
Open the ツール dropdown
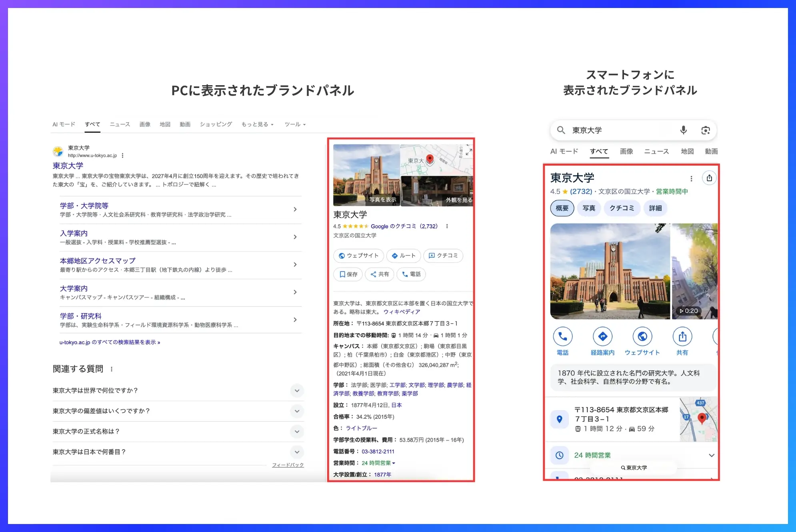point(295,124)
